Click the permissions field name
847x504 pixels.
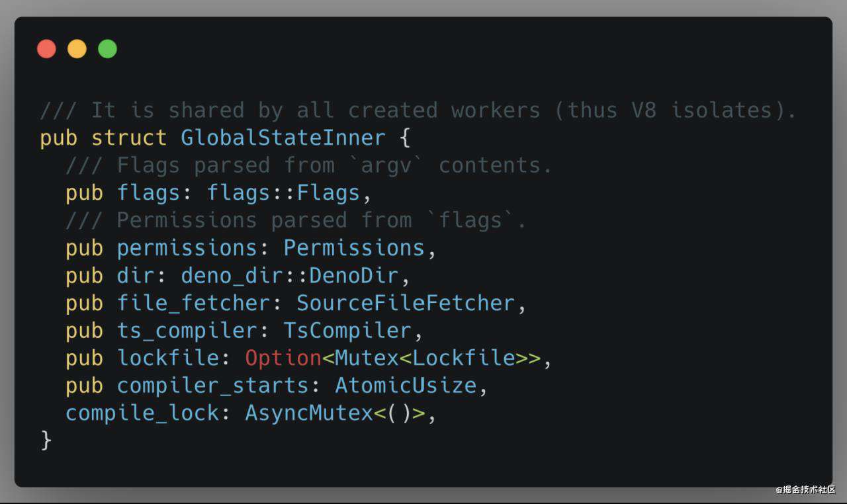tap(187, 249)
